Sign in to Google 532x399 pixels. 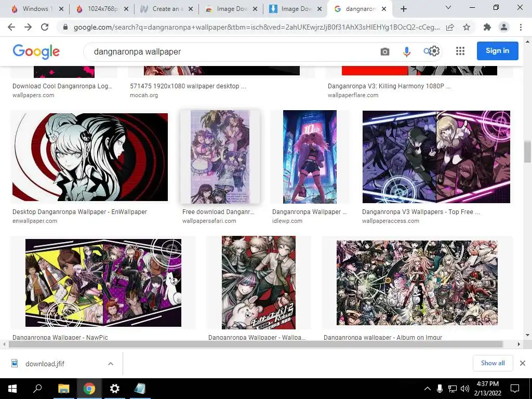click(497, 50)
